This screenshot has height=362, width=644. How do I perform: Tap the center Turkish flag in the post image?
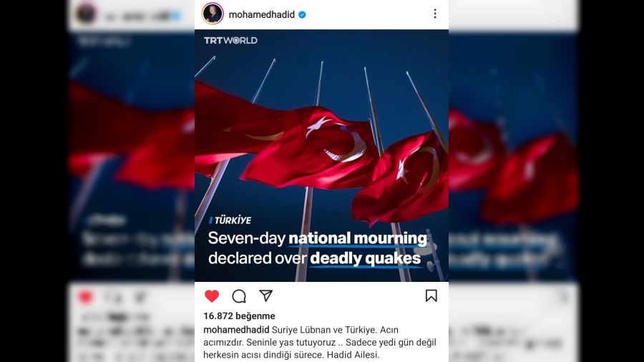312,148
